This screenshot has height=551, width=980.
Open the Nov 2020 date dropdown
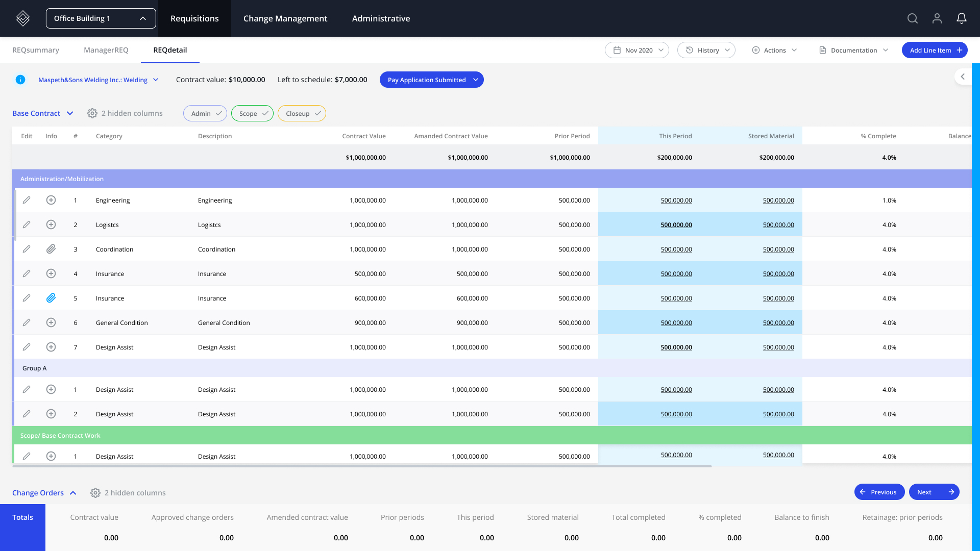coord(636,50)
